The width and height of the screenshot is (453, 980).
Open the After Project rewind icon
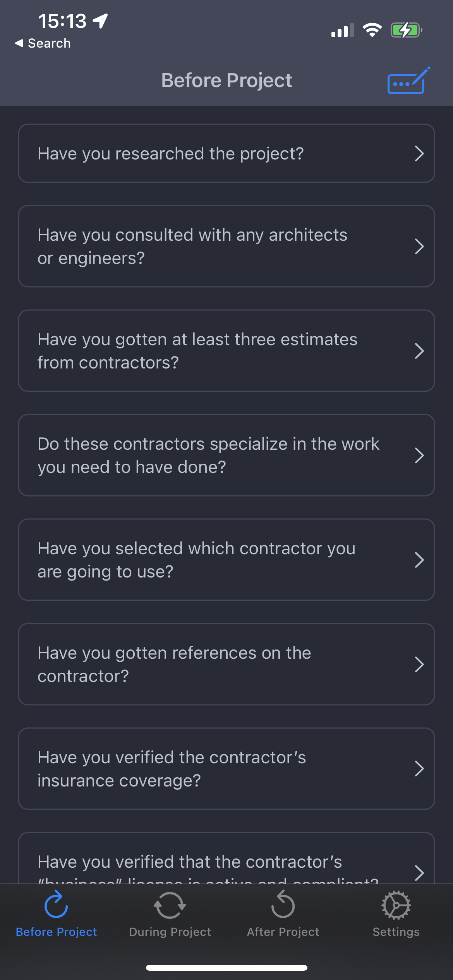(283, 905)
